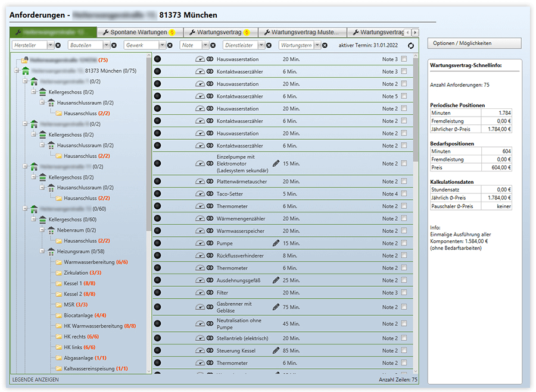Click the Optionen / Möglichkeiten button
This screenshot has height=392, width=536.
[x=474, y=43]
